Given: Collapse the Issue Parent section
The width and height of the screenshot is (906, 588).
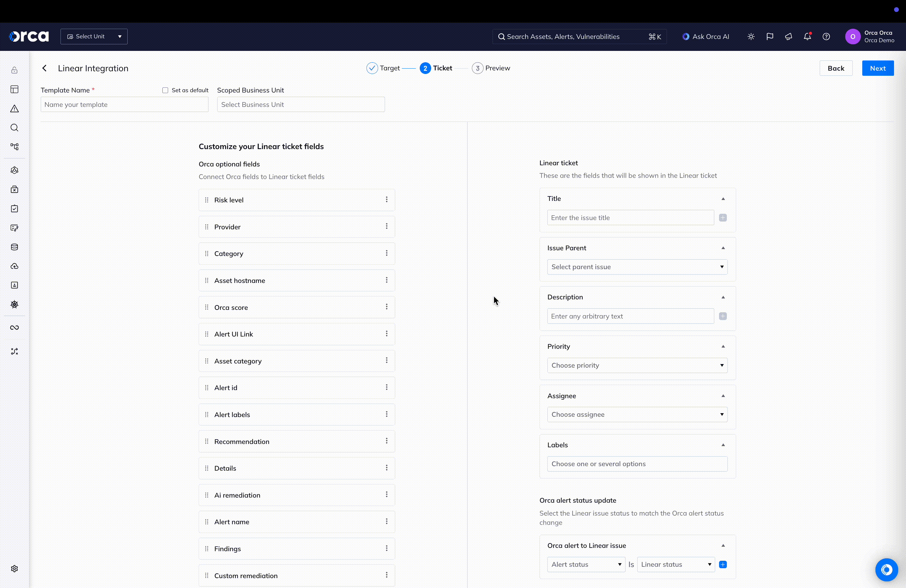Looking at the screenshot, I should click(x=723, y=248).
